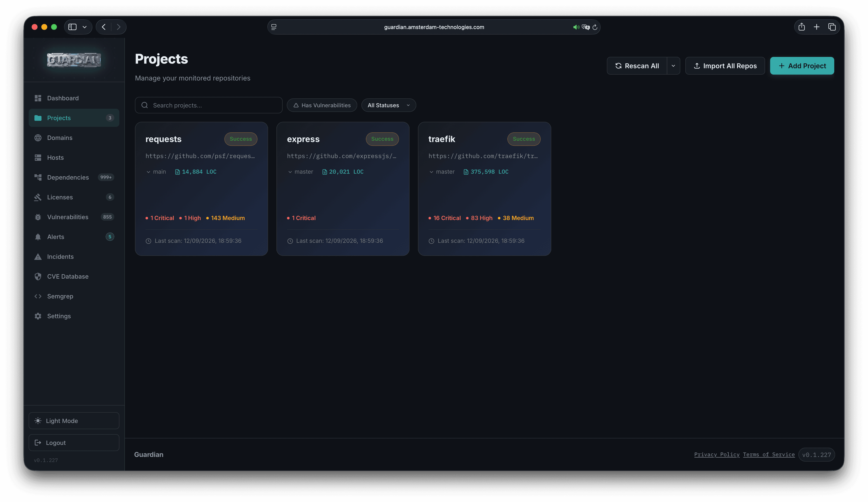Toggle the Has Vulnerabilities filter

coord(322,105)
